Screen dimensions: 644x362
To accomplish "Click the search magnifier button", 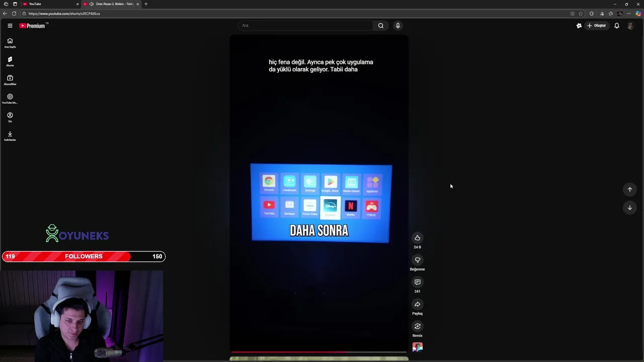I will click(x=381, y=26).
